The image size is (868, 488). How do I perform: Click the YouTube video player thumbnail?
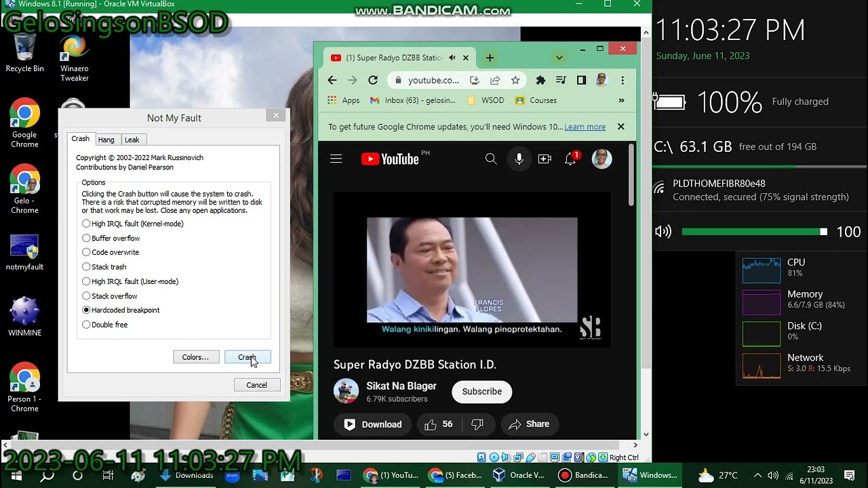click(472, 270)
